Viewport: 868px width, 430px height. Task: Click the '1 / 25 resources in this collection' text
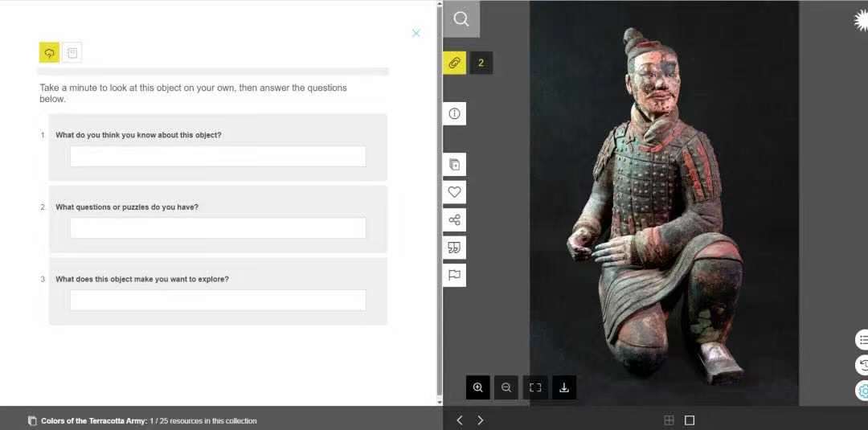coord(203,421)
